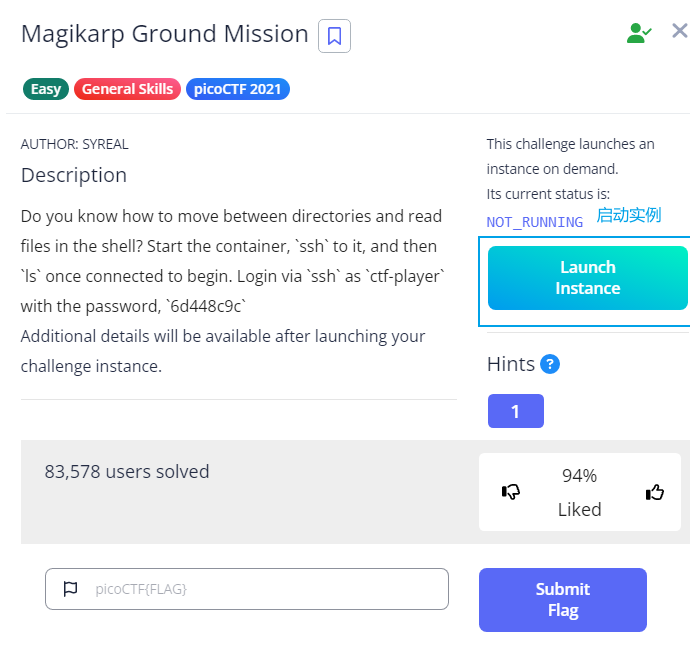Click the 启动实例 tooltip label

pyautogui.click(x=628, y=215)
